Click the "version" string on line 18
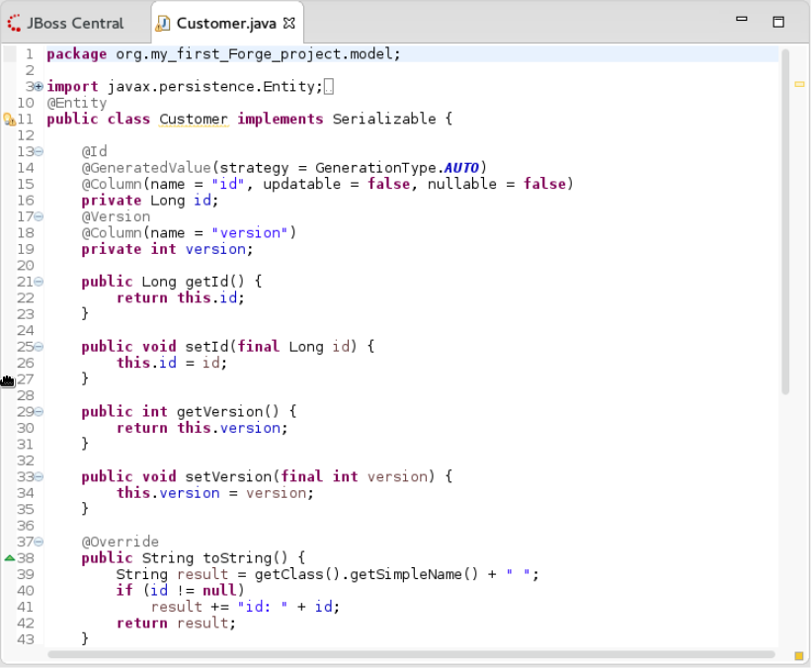The height and width of the screenshot is (668, 812). pos(250,233)
